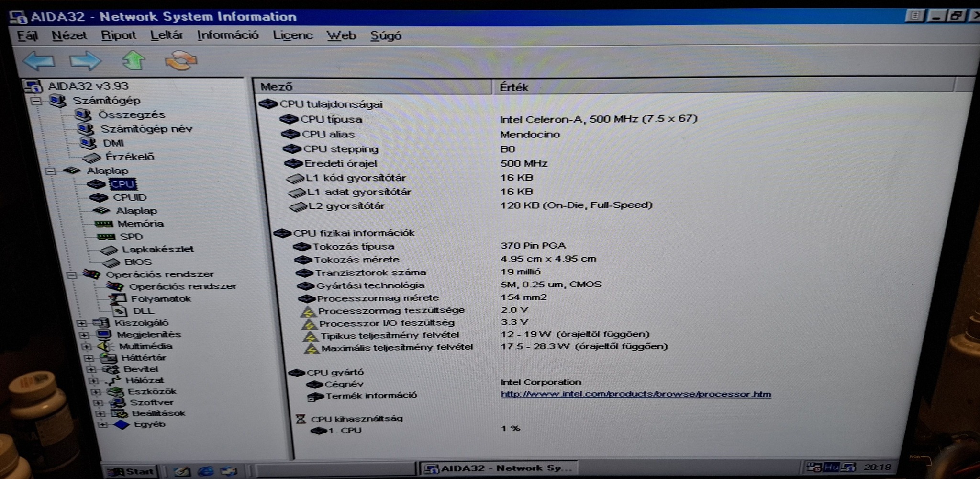Click the CPUID chip icon in tree
The width and height of the screenshot is (980, 479).
pyautogui.click(x=98, y=197)
